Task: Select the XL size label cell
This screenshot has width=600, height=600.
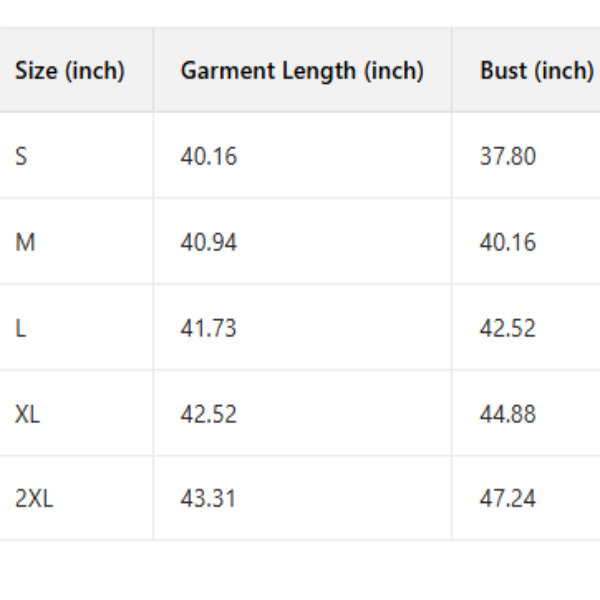Action: coord(28,414)
